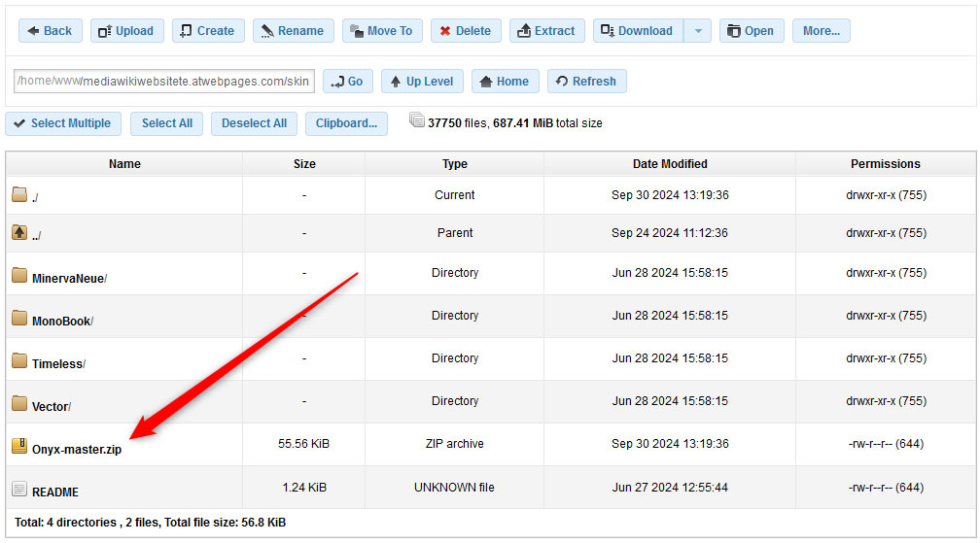The image size is (980, 543).
Task: Click the files count stack icon
Action: (417, 119)
